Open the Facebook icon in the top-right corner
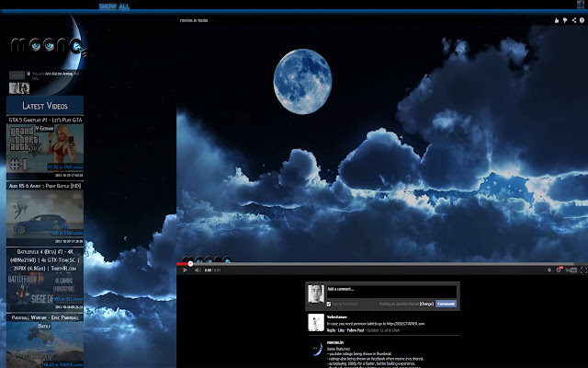The width and height of the screenshot is (588, 368). [581, 5]
